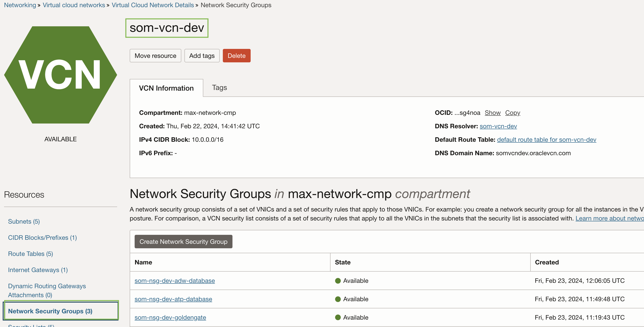The width and height of the screenshot is (644, 327).
Task: Show the full OCID value
Action: click(492, 113)
